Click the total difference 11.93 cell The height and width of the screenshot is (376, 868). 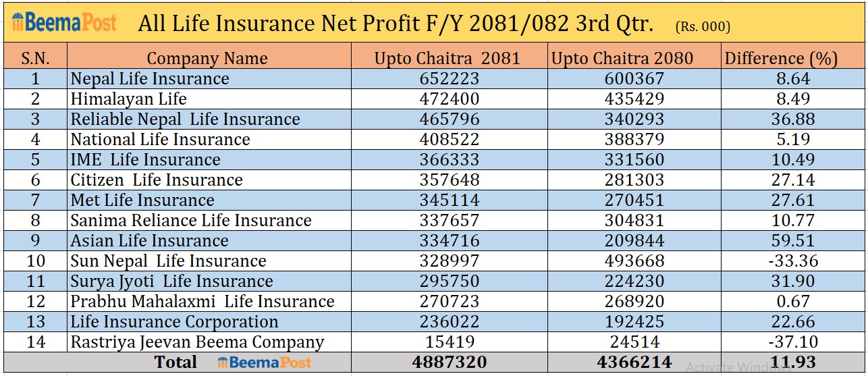point(792,362)
